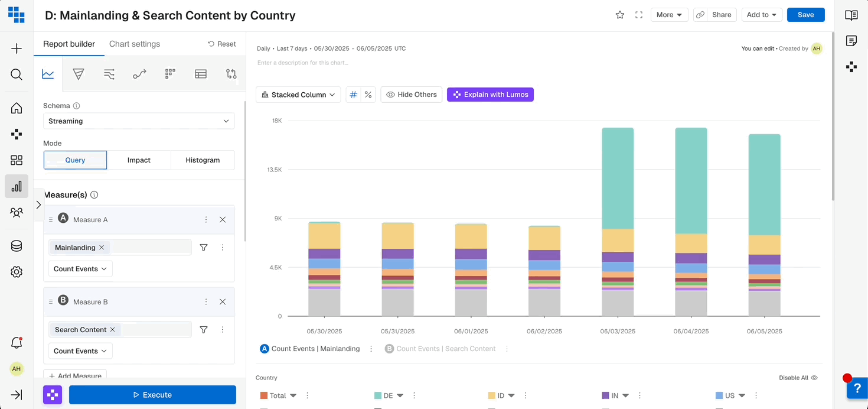The width and height of the screenshot is (868, 409).
Task: Select the funnel report type icon
Action: pyautogui.click(x=79, y=74)
